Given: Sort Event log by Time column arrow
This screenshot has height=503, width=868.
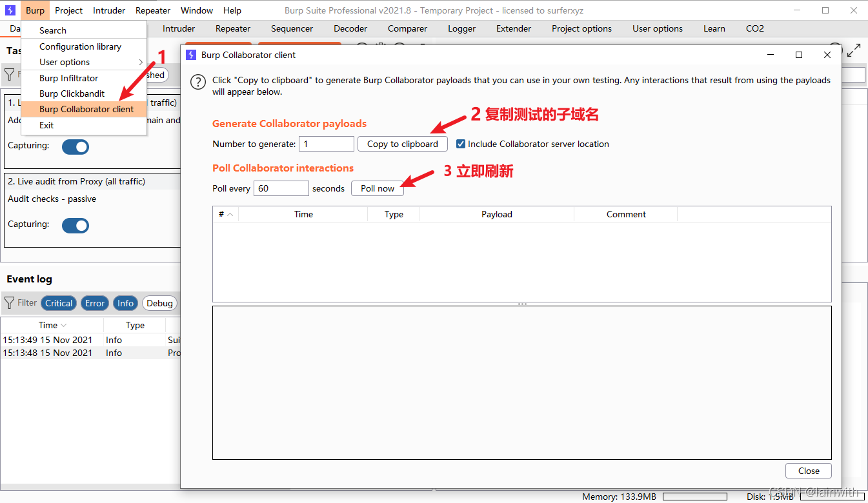Looking at the screenshot, I should coord(64,326).
